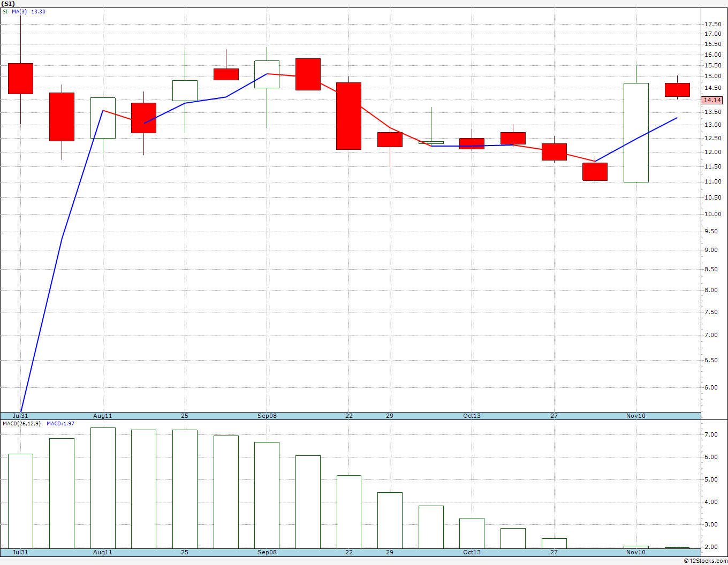Screen dimensions: 728x565
Task: Select the white Aug11 candlestick body
Action: [x=103, y=118]
